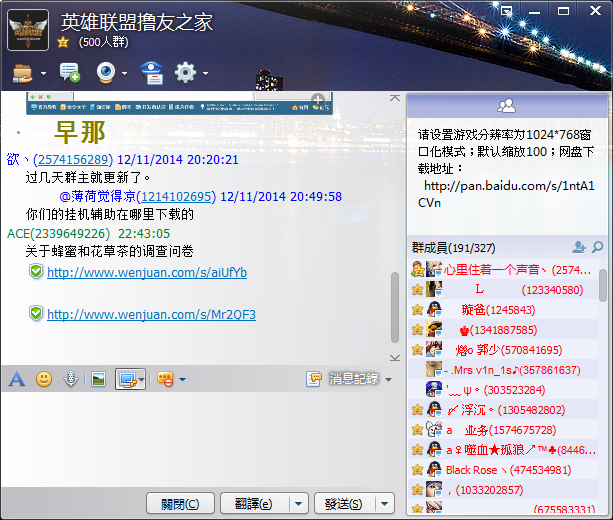This screenshot has width=613, height=520.
Task: Click the 1214102695 user ID link
Action: click(x=176, y=197)
